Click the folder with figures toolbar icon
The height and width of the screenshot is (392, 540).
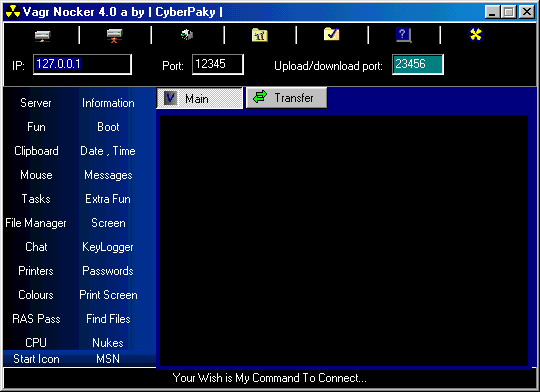tap(259, 35)
